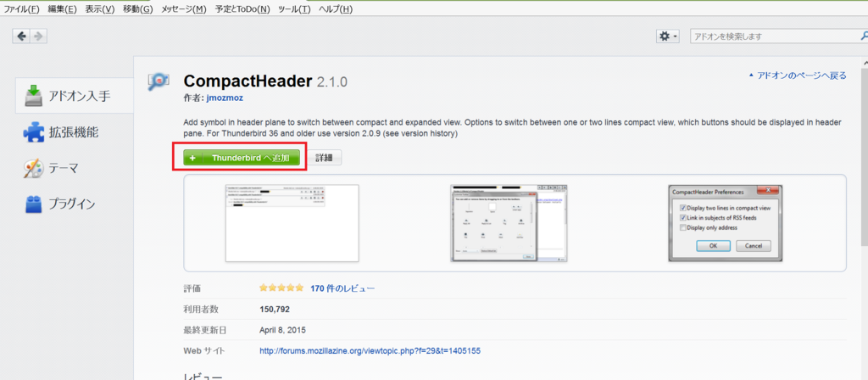Screen dimensions: 868x380
Task: Select the アドオン入手 sidebar category
Action: [75, 96]
